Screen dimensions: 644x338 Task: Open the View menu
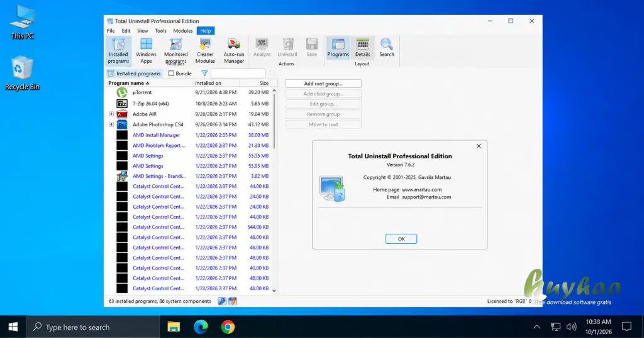pos(143,31)
